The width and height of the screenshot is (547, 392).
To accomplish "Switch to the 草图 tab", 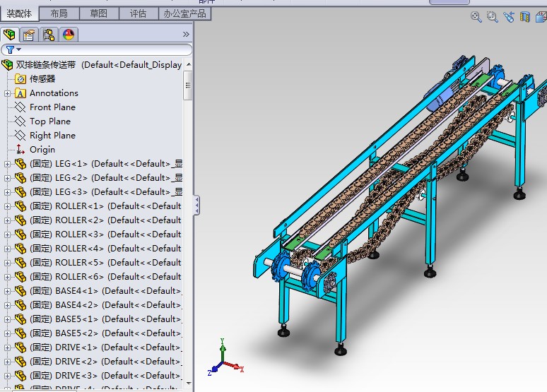I will (x=99, y=13).
